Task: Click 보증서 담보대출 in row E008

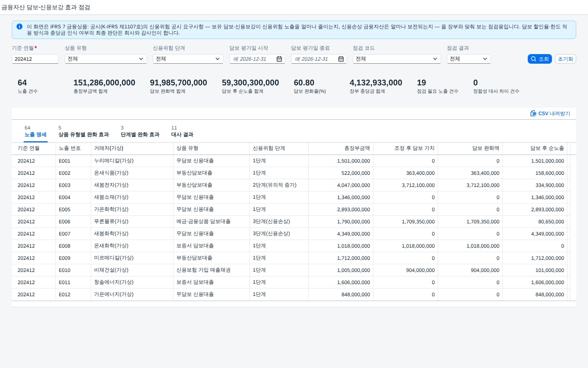Action: tap(212, 246)
